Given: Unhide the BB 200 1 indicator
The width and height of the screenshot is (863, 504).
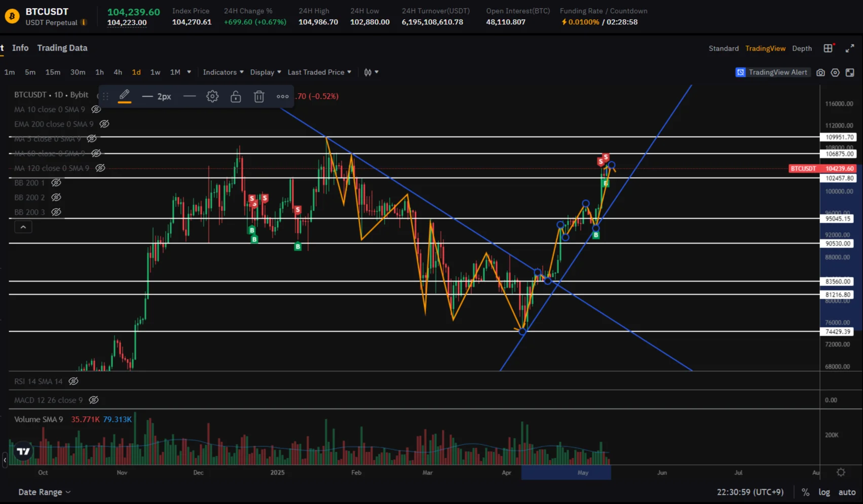Looking at the screenshot, I should (56, 183).
